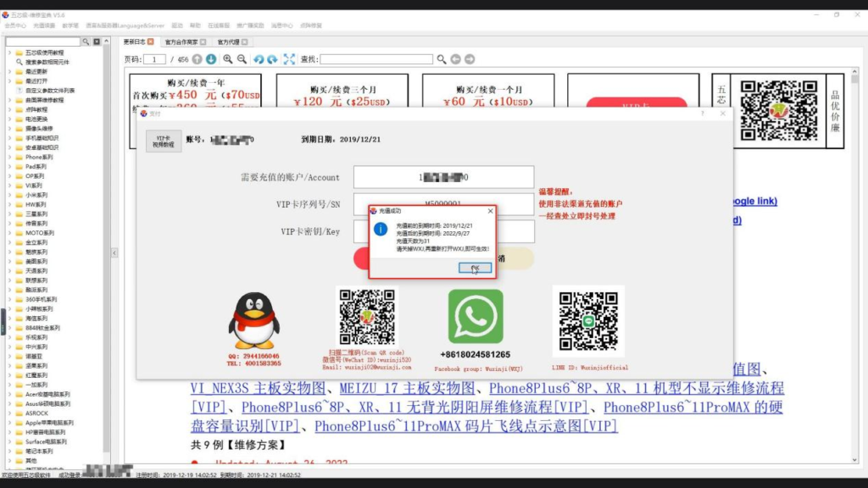
Task: Click the Account number input field
Action: pos(444,178)
